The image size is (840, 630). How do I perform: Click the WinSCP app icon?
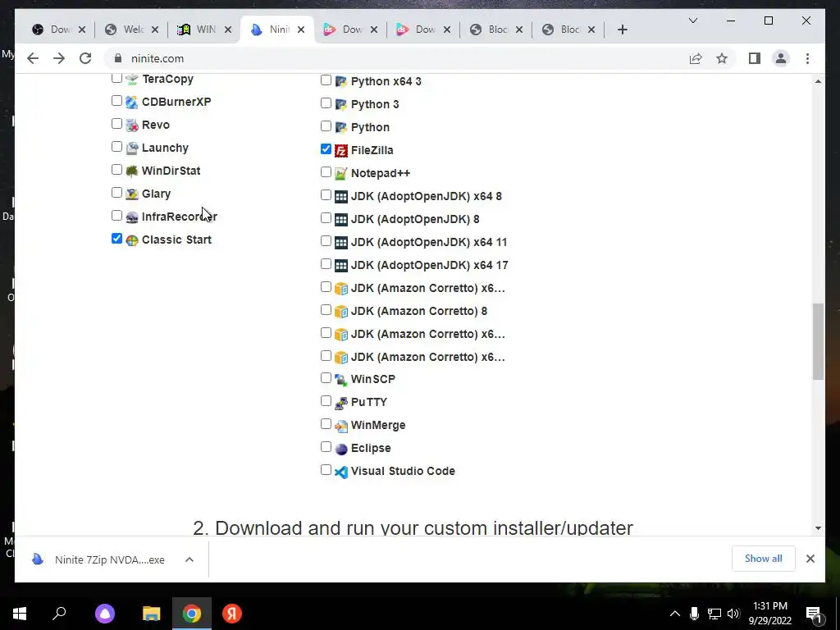340,379
